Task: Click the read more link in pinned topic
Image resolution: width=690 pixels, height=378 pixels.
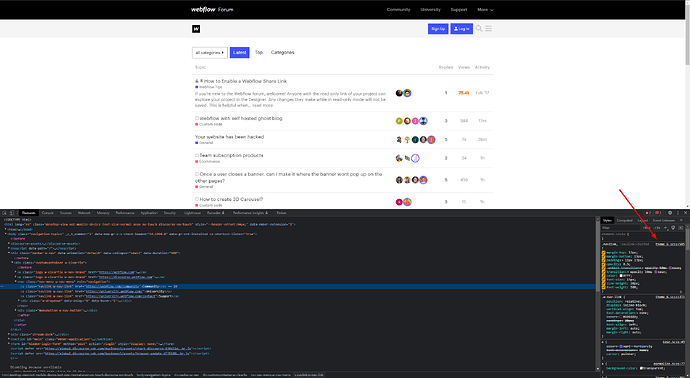Action: click(262, 106)
